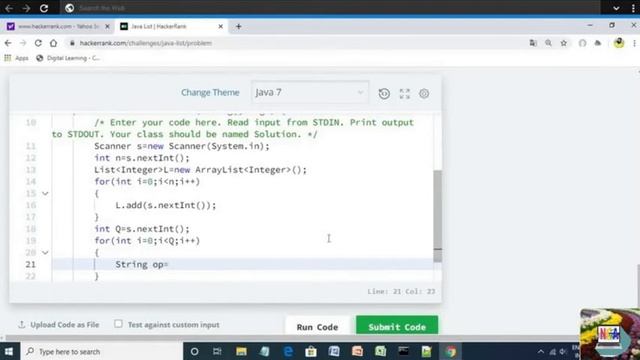Click line 11 Scanner declaration code

click(x=182, y=146)
